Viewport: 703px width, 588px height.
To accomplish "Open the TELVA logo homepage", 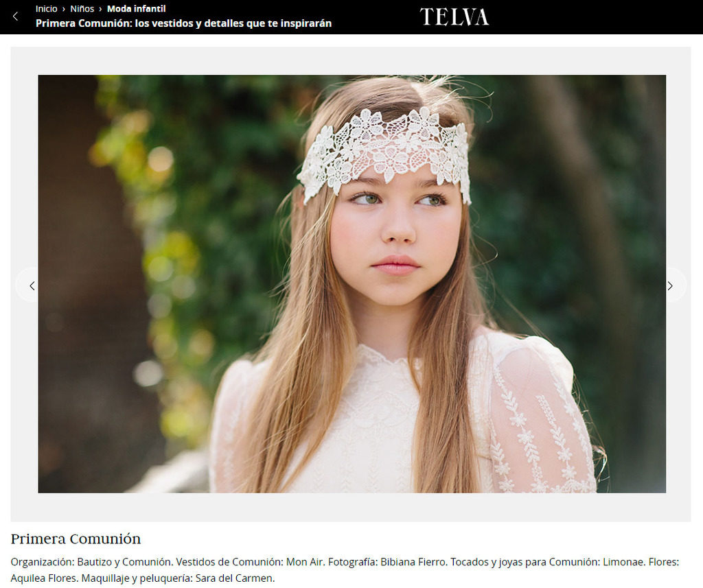I will (454, 17).
